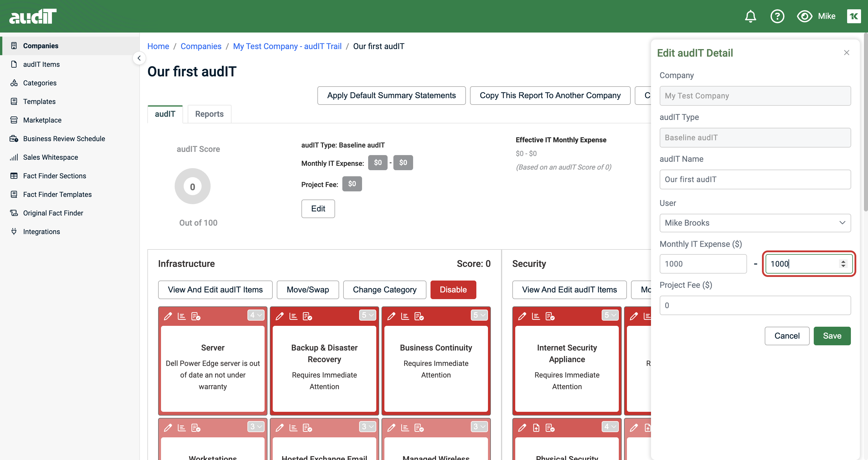Click pencil edit icon on Server card
The image size is (868, 460).
pyautogui.click(x=168, y=316)
